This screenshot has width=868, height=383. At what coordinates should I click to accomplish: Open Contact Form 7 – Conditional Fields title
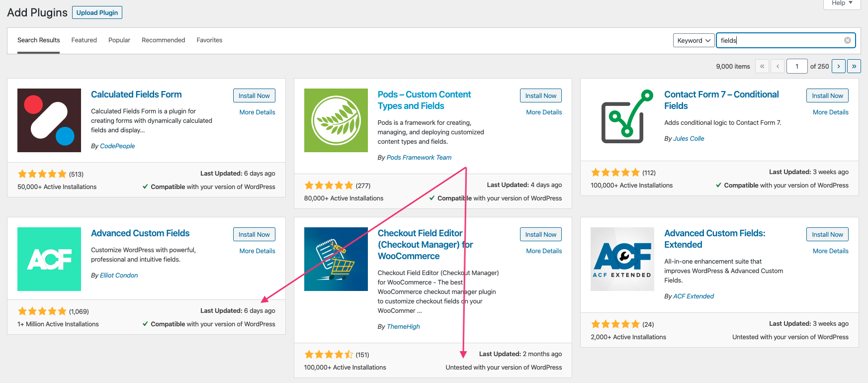coord(721,100)
